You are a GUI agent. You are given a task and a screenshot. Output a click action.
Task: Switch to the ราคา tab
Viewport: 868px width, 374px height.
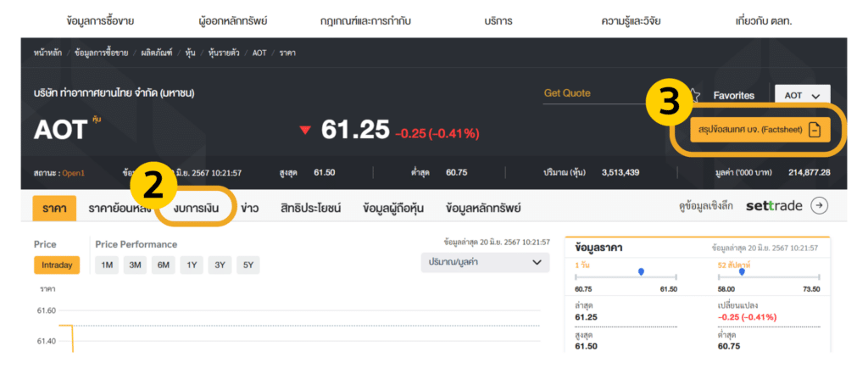click(54, 209)
